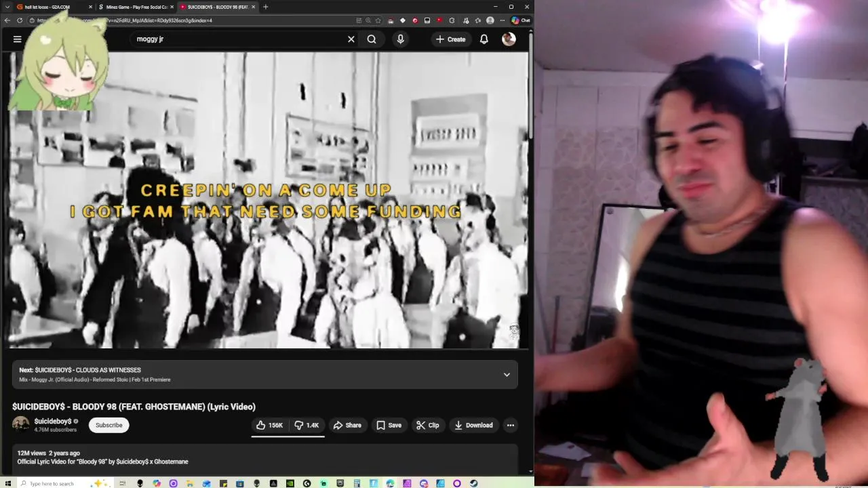This screenshot has width=868, height=488.
Task: Open the YouTube guide hamburger menu
Action: (18, 39)
